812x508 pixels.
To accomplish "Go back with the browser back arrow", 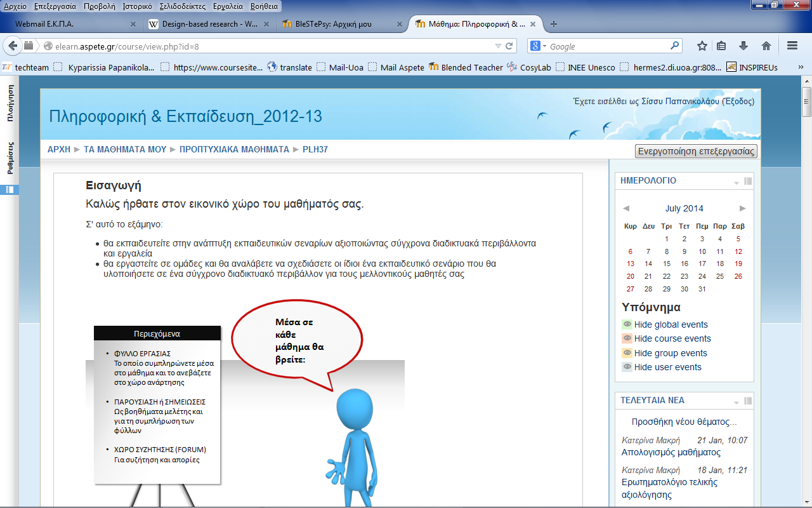I will (x=13, y=46).
